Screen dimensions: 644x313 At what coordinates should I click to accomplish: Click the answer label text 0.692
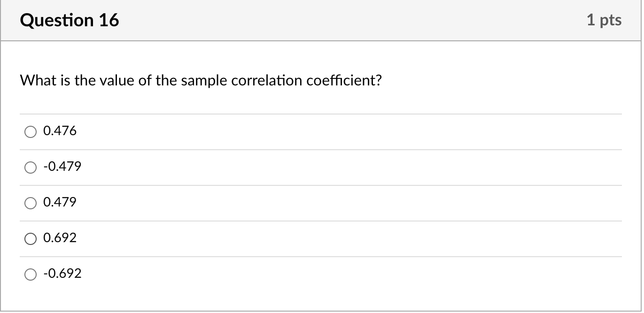point(60,238)
